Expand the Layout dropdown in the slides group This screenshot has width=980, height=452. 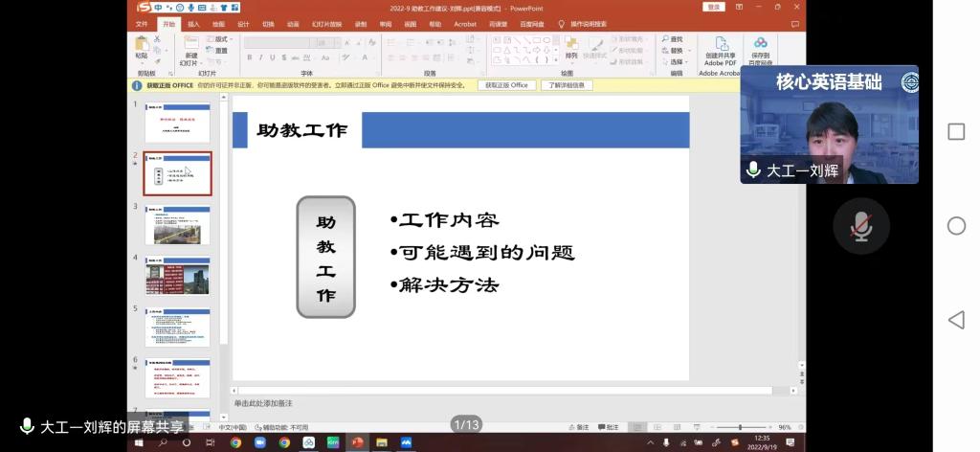(220, 39)
